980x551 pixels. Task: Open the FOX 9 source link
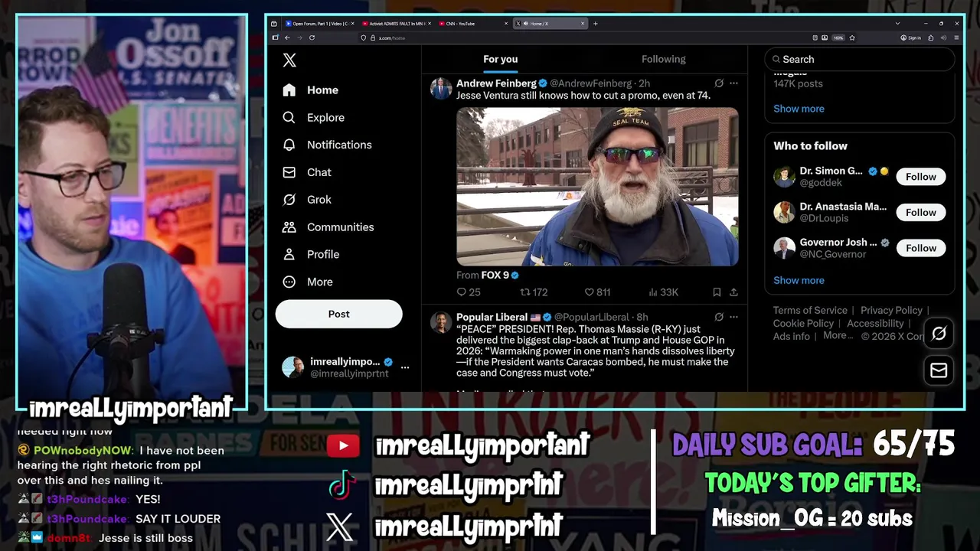click(x=495, y=275)
